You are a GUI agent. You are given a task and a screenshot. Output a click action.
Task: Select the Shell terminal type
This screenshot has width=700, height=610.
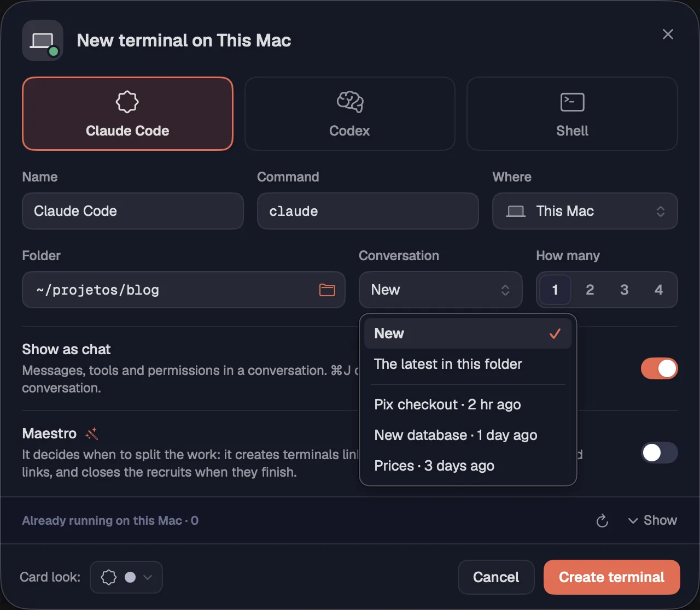572,114
